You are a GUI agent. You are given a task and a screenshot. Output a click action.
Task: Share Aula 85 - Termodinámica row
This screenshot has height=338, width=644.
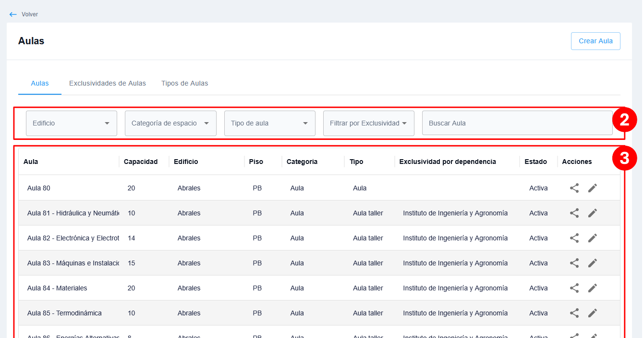(574, 313)
